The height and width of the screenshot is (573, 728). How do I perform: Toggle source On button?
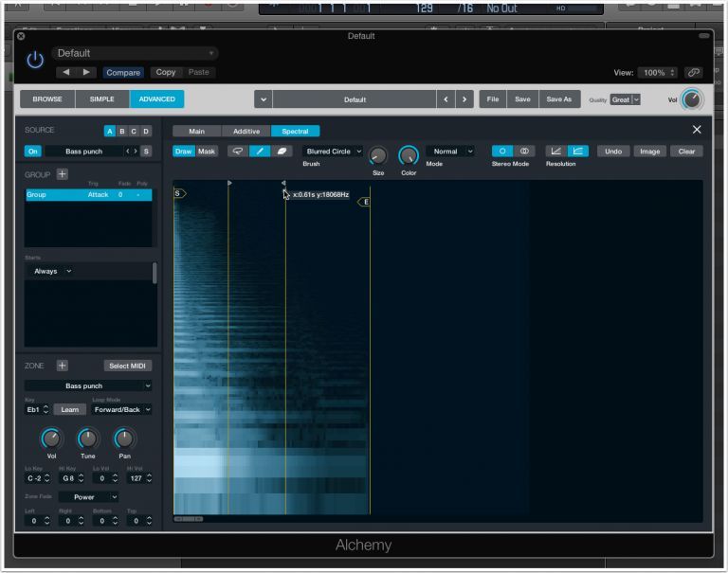pyautogui.click(x=32, y=152)
